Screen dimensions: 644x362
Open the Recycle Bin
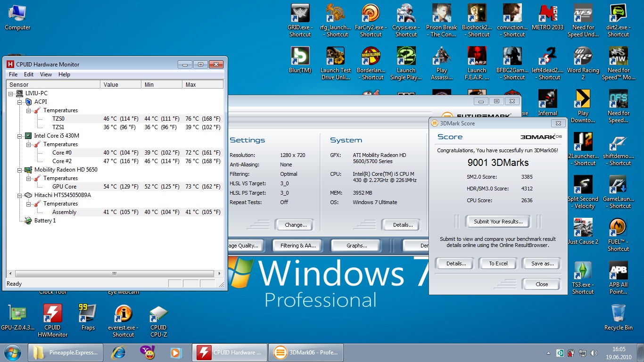click(x=618, y=317)
